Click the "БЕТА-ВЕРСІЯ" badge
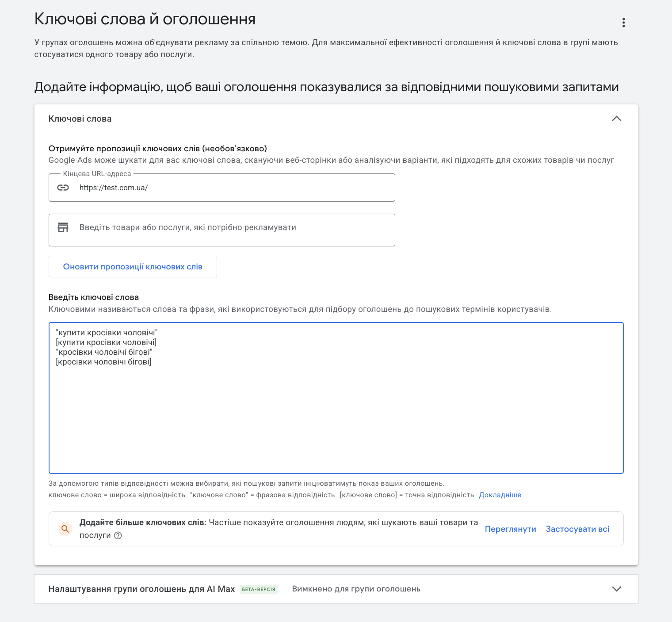The image size is (672, 622). pyautogui.click(x=259, y=589)
